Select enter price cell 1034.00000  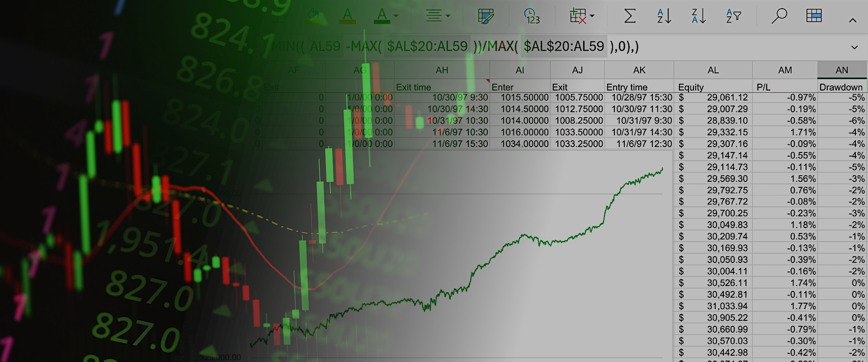520,144
